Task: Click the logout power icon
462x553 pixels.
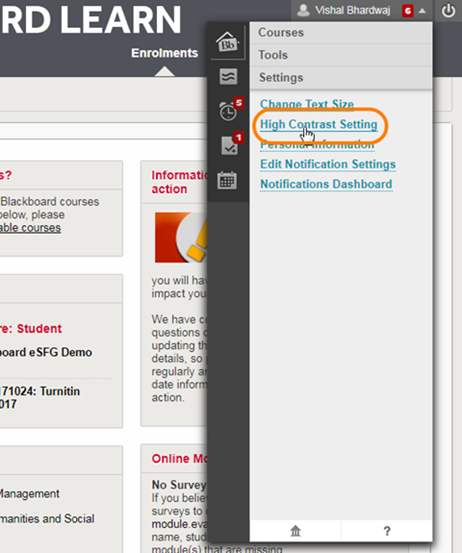Action: click(448, 11)
